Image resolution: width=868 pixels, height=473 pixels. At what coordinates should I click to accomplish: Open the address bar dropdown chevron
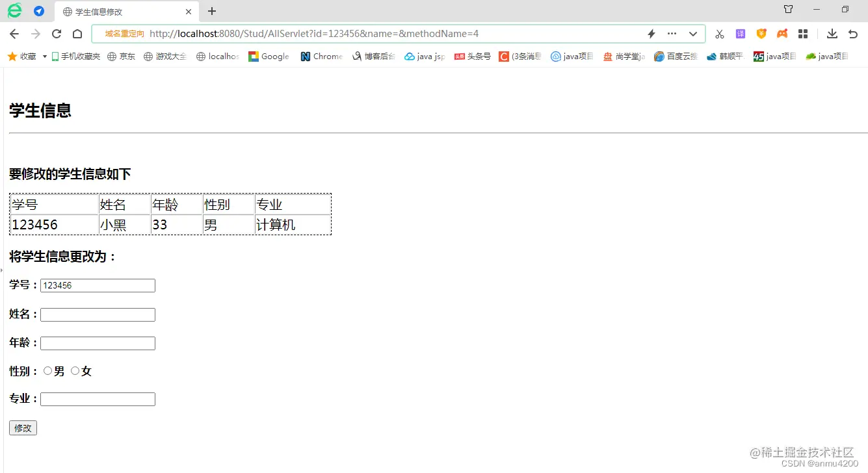click(x=692, y=33)
